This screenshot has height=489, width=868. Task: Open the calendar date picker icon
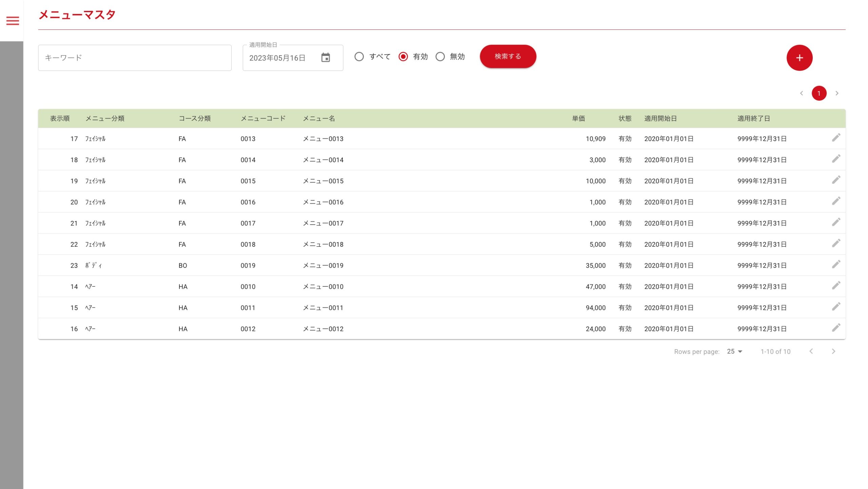tap(325, 58)
